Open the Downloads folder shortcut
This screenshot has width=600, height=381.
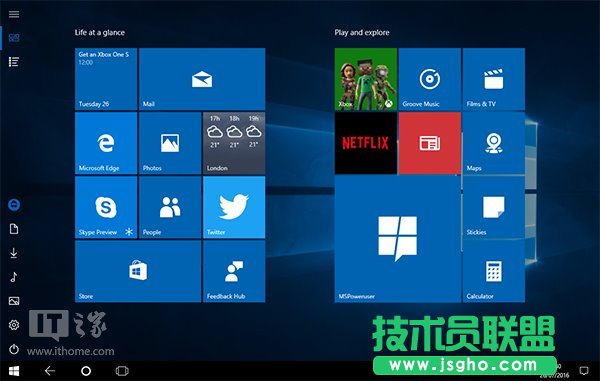tap(14, 253)
